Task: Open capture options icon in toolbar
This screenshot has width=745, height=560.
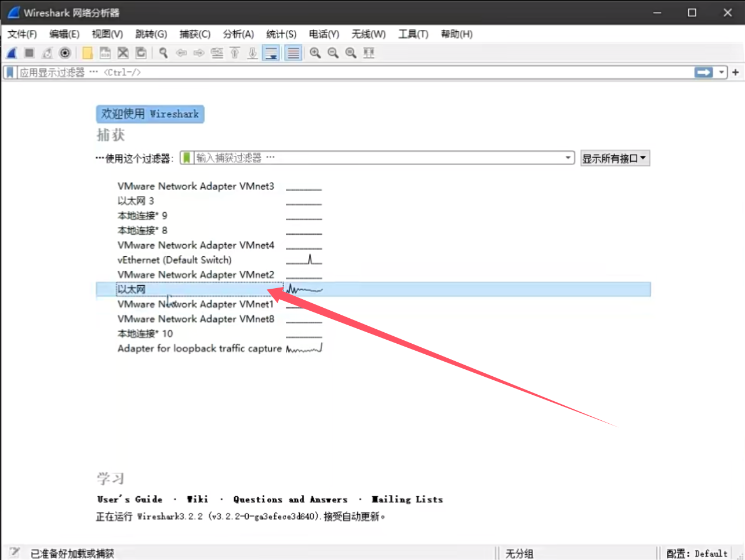Action: [66, 53]
